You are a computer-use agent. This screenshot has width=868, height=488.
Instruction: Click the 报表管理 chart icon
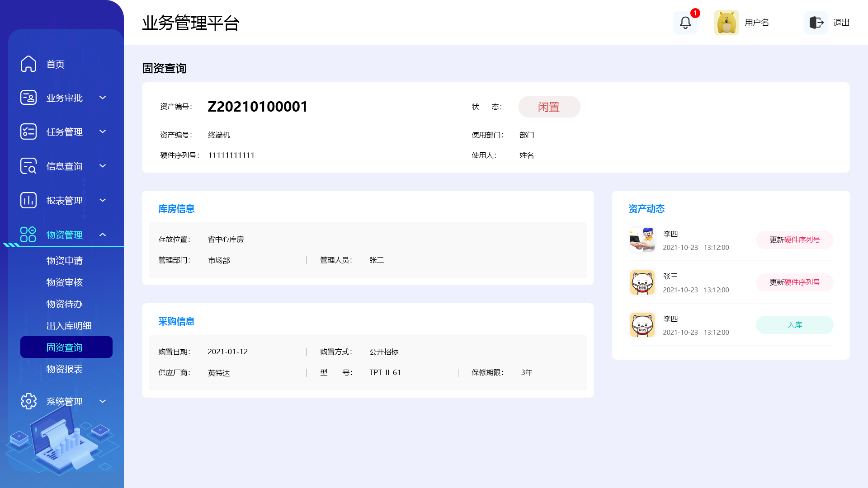[x=28, y=200]
